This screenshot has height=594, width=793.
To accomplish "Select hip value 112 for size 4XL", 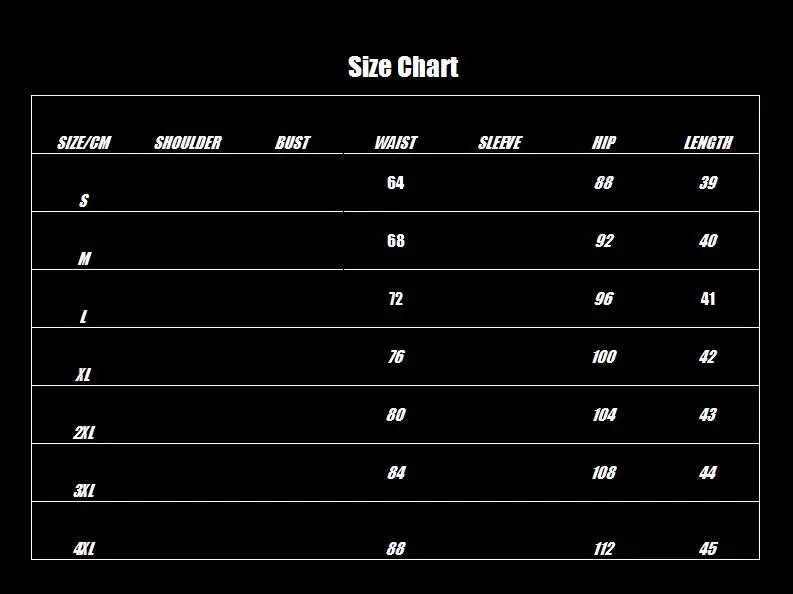I will pyautogui.click(x=604, y=549).
